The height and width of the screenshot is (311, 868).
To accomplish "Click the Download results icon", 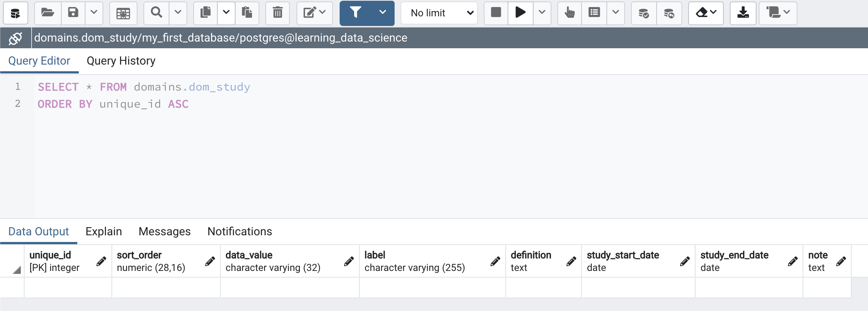I will 743,13.
